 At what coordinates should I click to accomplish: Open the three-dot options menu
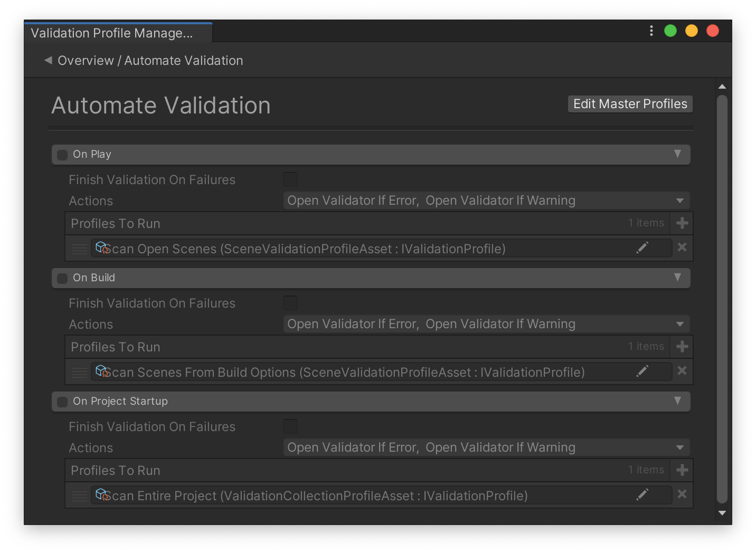coord(651,31)
